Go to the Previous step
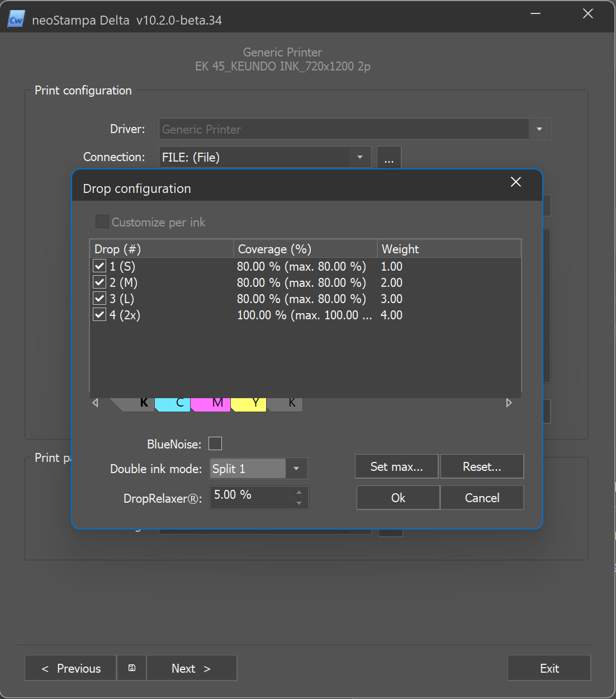This screenshot has height=699, width=616. [x=71, y=668]
